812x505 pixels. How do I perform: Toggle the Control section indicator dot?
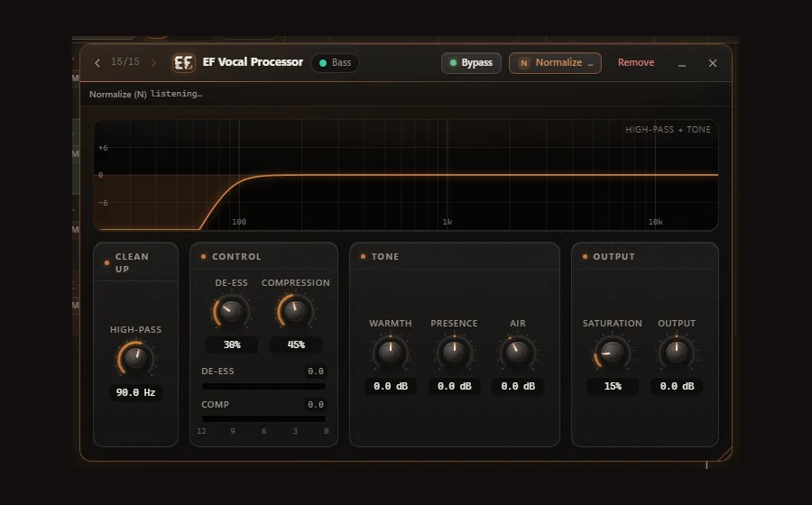[204, 257]
